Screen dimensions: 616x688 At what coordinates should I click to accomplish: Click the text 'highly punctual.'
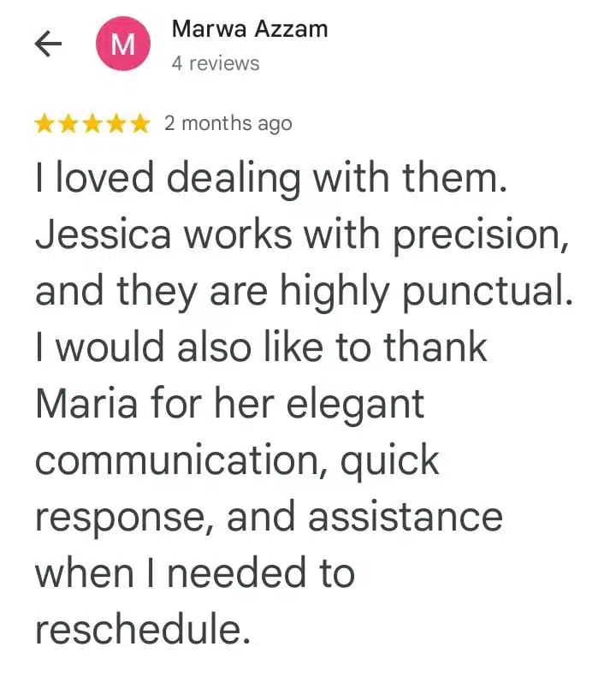(x=426, y=291)
